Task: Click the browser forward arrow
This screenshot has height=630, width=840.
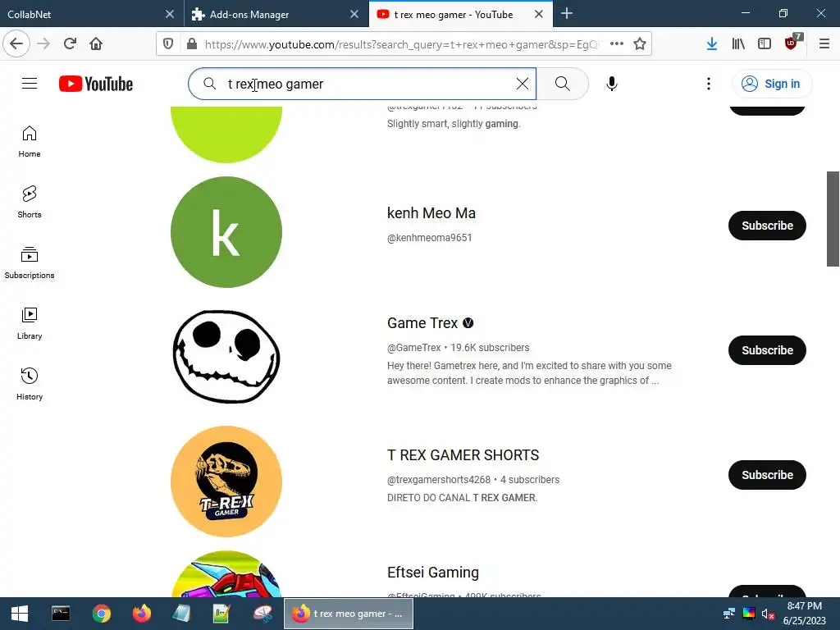Action: [43, 43]
